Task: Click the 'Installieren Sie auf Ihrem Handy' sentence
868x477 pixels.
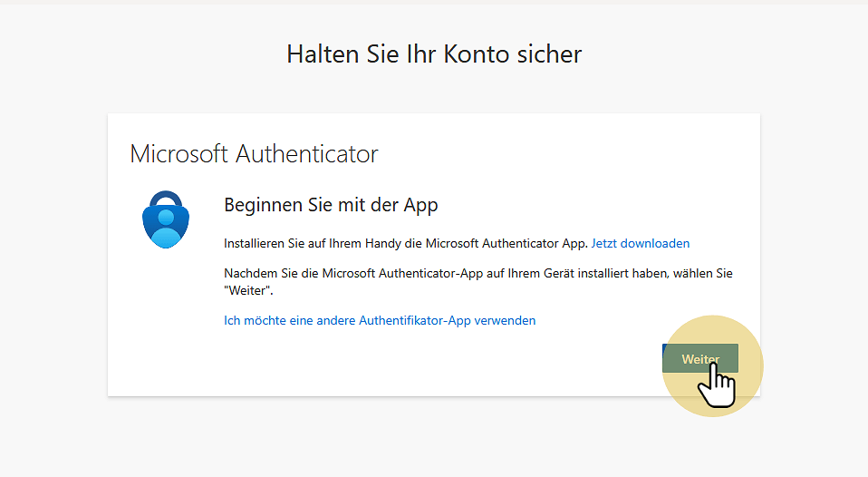Action: [x=406, y=243]
